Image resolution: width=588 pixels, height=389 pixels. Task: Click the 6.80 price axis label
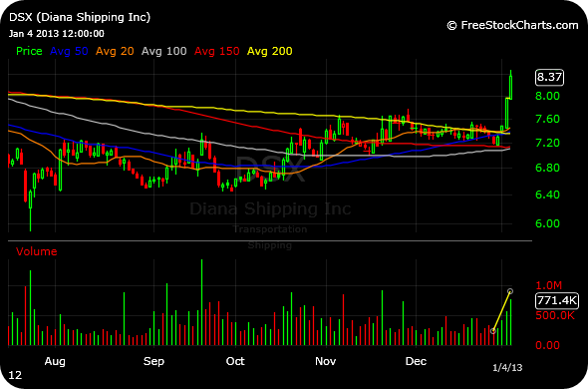tap(547, 168)
